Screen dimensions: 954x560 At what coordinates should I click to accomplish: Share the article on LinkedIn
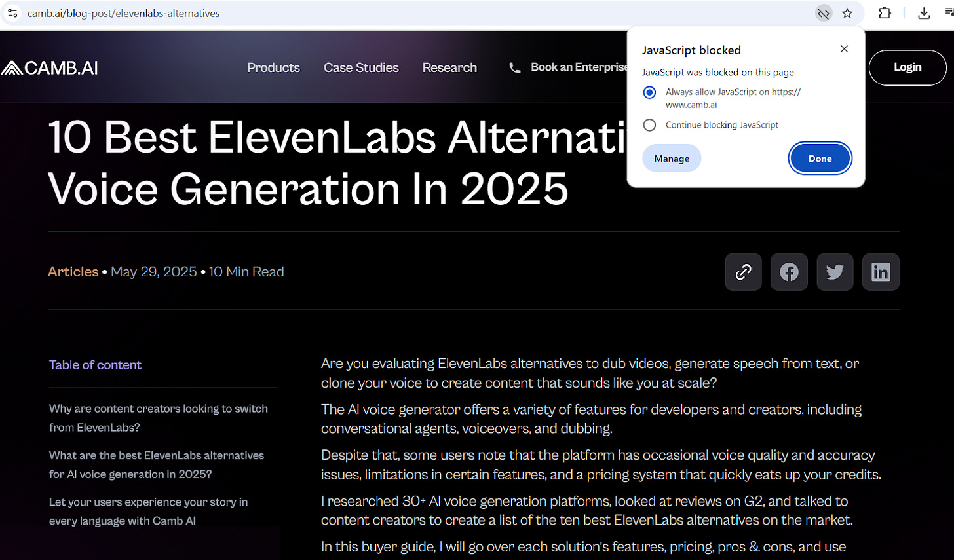pos(881,272)
